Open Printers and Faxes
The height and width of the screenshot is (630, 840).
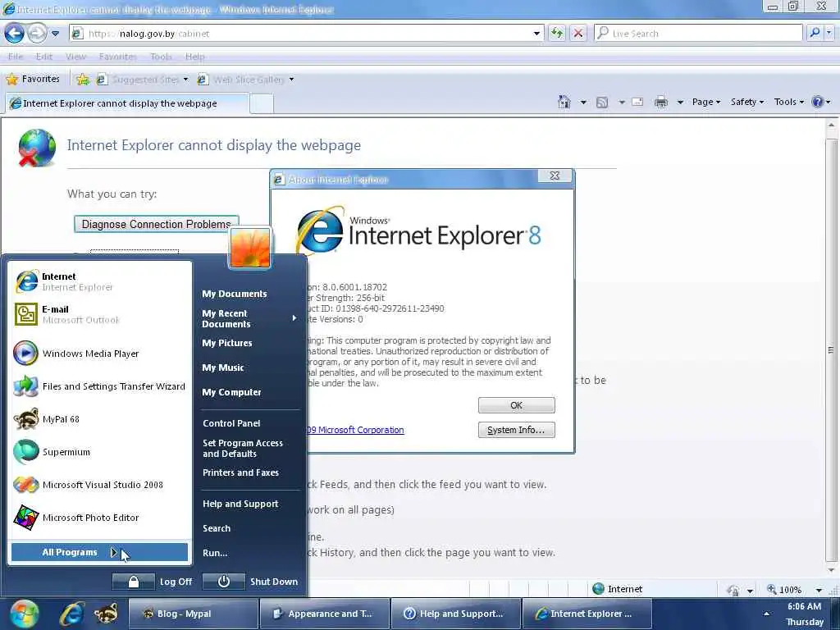pyautogui.click(x=240, y=472)
